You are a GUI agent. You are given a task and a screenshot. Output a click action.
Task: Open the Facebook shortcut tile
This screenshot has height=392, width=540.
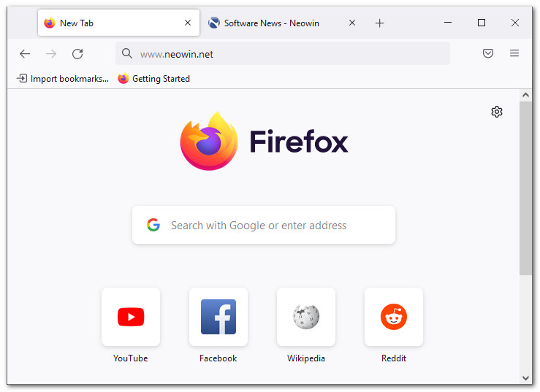(x=218, y=317)
